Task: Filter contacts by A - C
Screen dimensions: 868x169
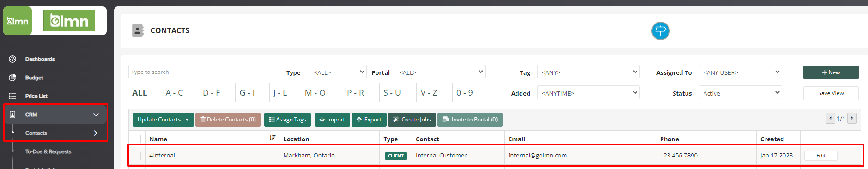Action: pos(174,93)
